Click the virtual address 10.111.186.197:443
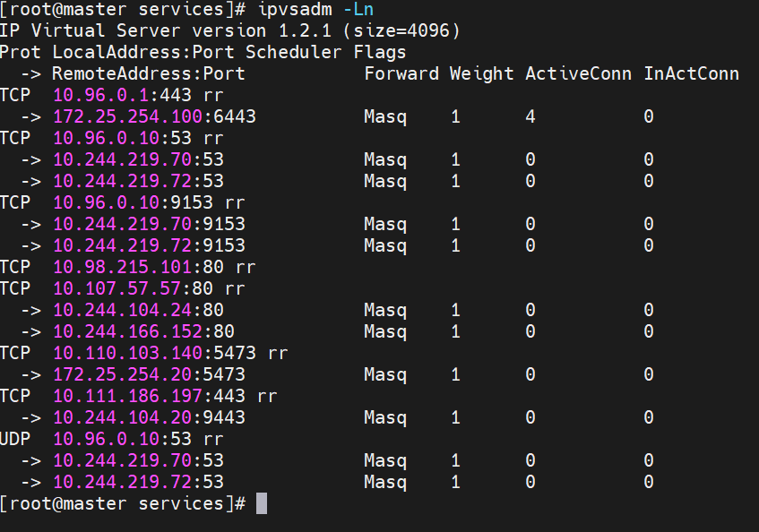This screenshot has height=532, width=759. click(x=149, y=396)
